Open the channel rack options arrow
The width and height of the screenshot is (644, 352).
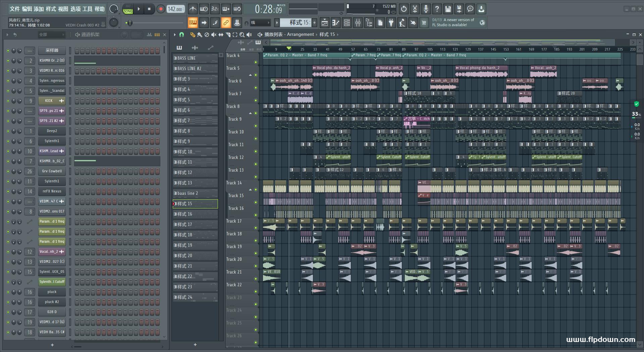7,35
